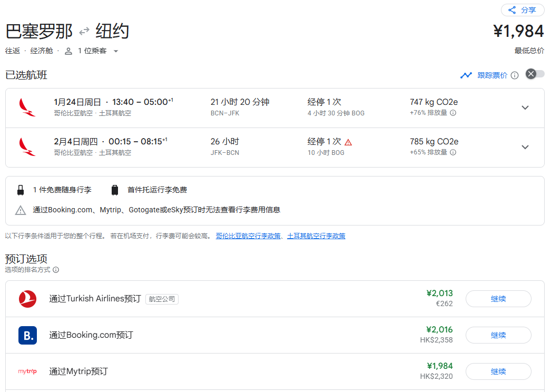Viewport: 551px width, 392px height.
Task: Open the 1位乘客 passenger dropdown arrow
Action: pos(115,51)
